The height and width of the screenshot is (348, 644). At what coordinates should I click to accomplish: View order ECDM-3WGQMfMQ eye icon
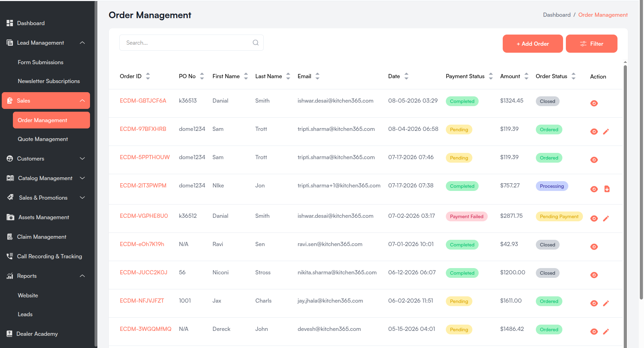[594, 332]
